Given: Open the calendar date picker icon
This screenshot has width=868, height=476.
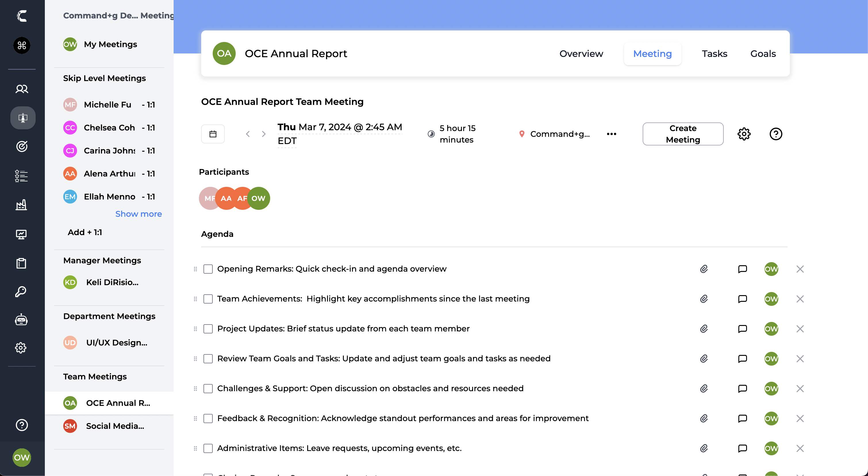Looking at the screenshot, I should (213, 134).
